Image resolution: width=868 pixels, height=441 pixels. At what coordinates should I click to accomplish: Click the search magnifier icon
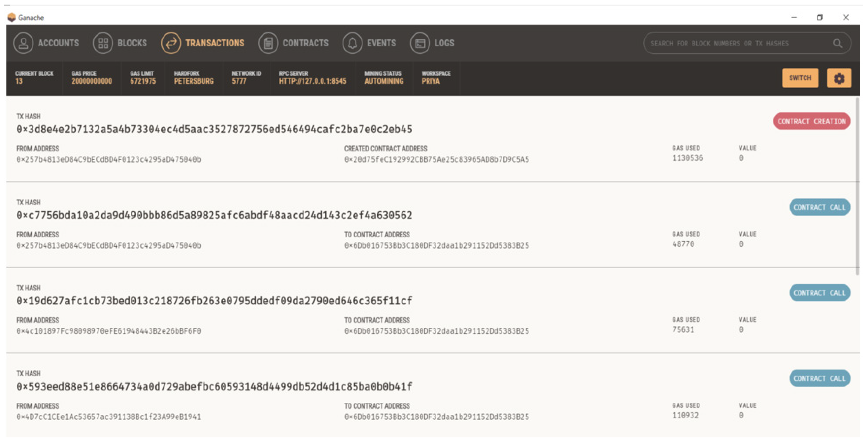tap(838, 44)
